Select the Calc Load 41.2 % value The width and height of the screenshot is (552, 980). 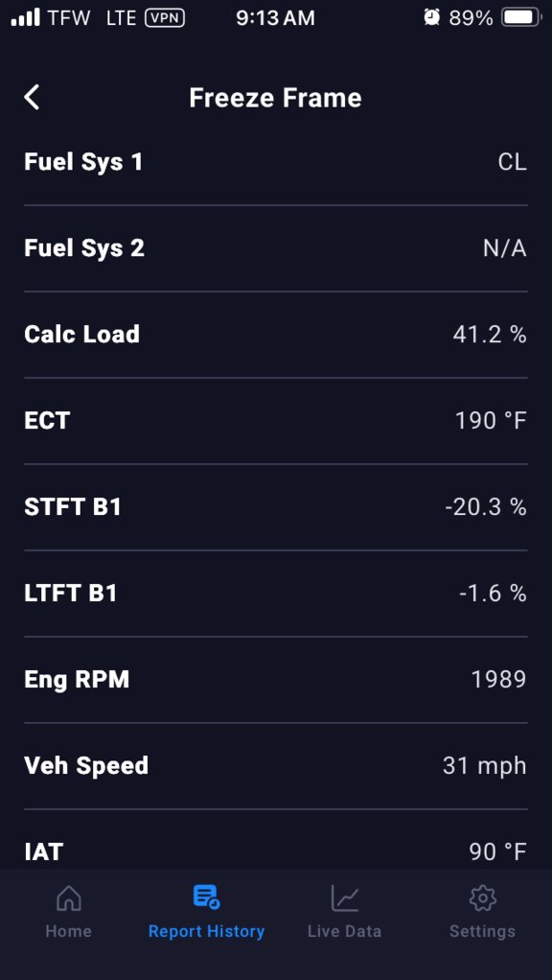(490, 335)
